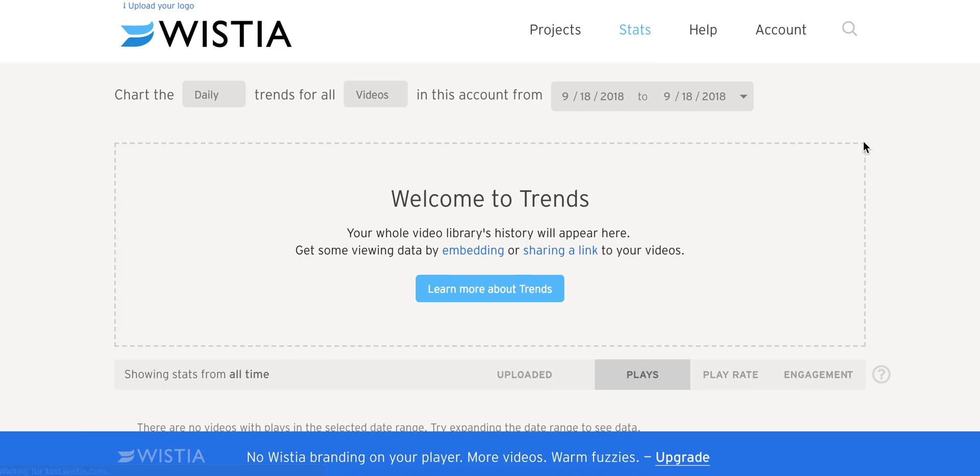
Task: Open the search magnifier icon
Action: point(849,29)
